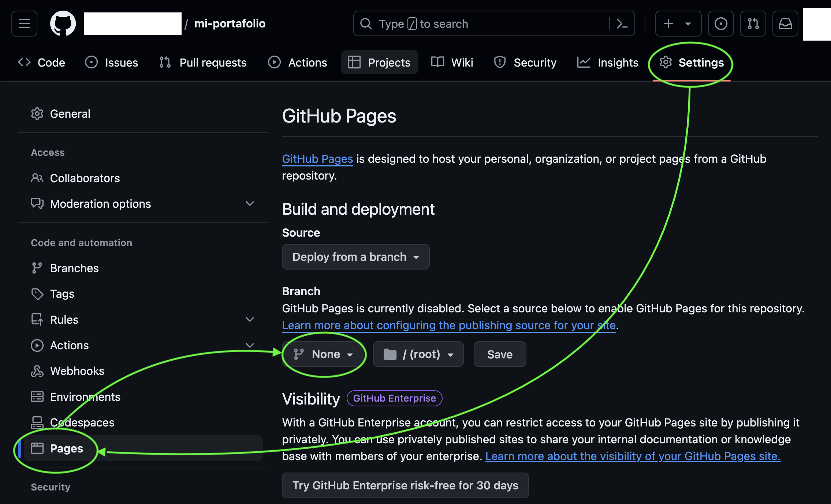This screenshot has height=504, width=831.
Task: Switch to the Issues tab
Action: (x=112, y=63)
